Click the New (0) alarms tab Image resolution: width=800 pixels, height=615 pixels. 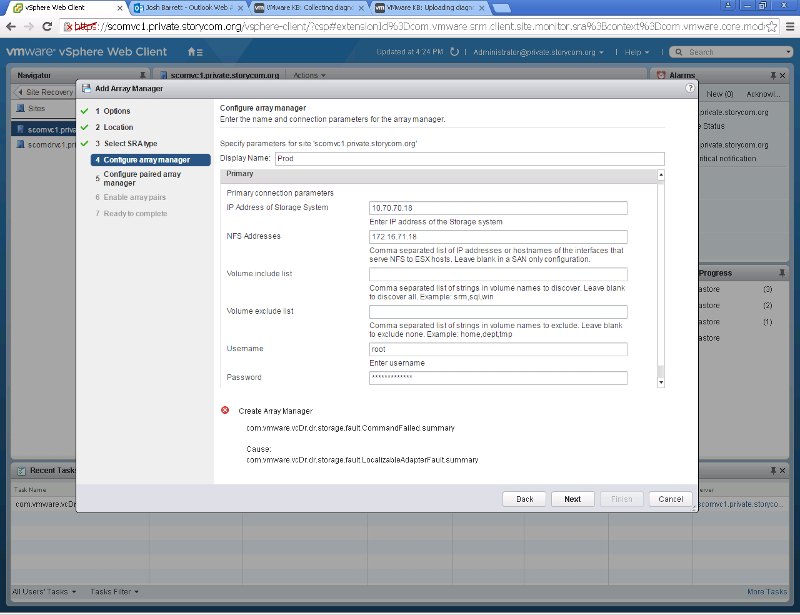tap(719, 94)
